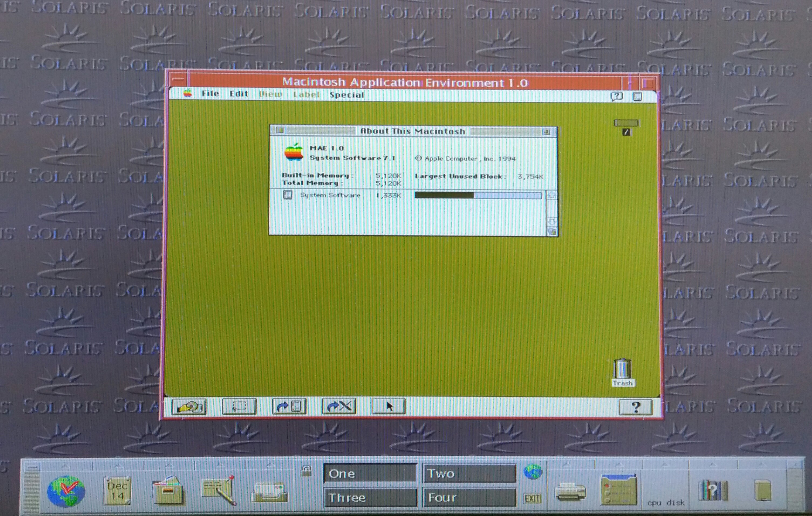Click the question mark help button
Screen dimensions: 812x516
(x=635, y=407)
